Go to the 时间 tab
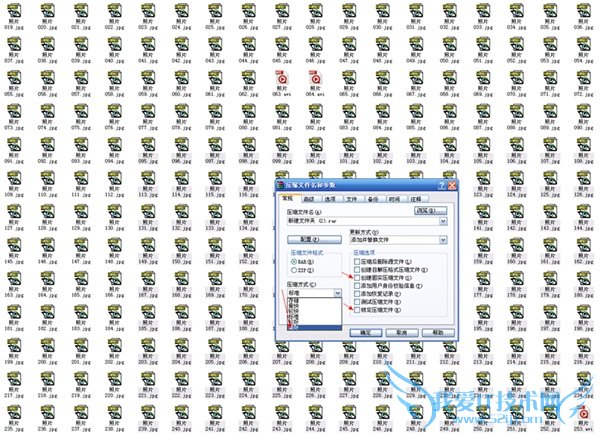Image resolution: width=600 pixels, height=434 pixels. coord(394,199)
